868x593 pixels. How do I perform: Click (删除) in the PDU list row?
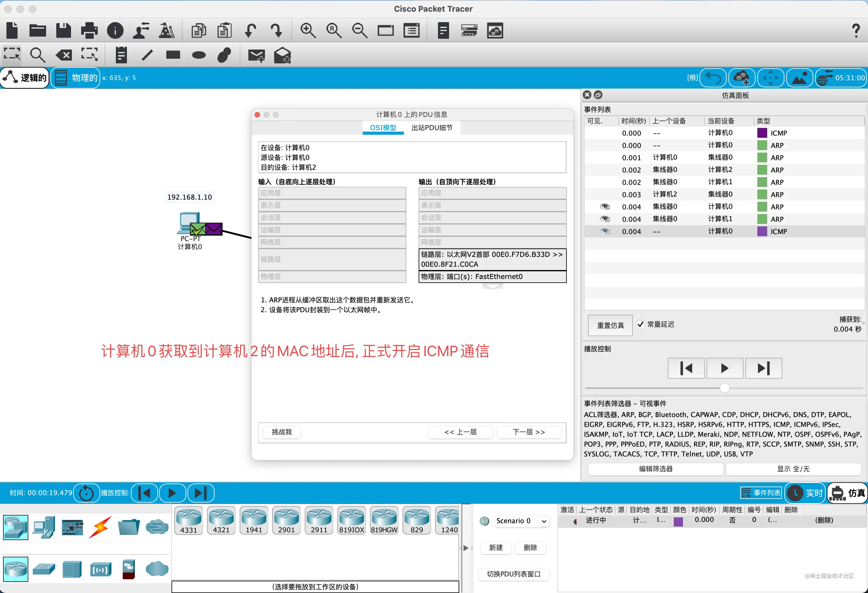click(x=824, y=520)
